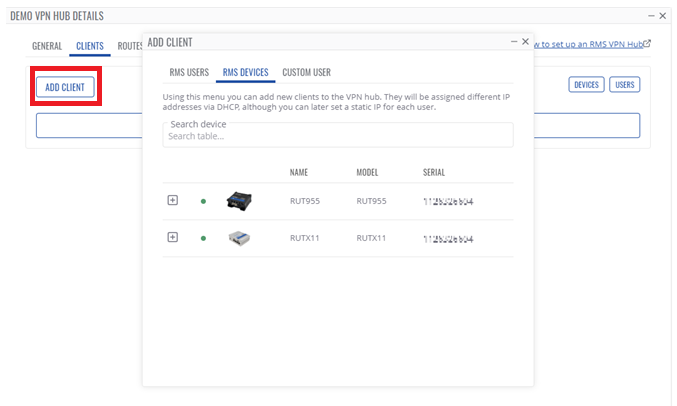Expand the RUT955 device row

tap(172, 200)
